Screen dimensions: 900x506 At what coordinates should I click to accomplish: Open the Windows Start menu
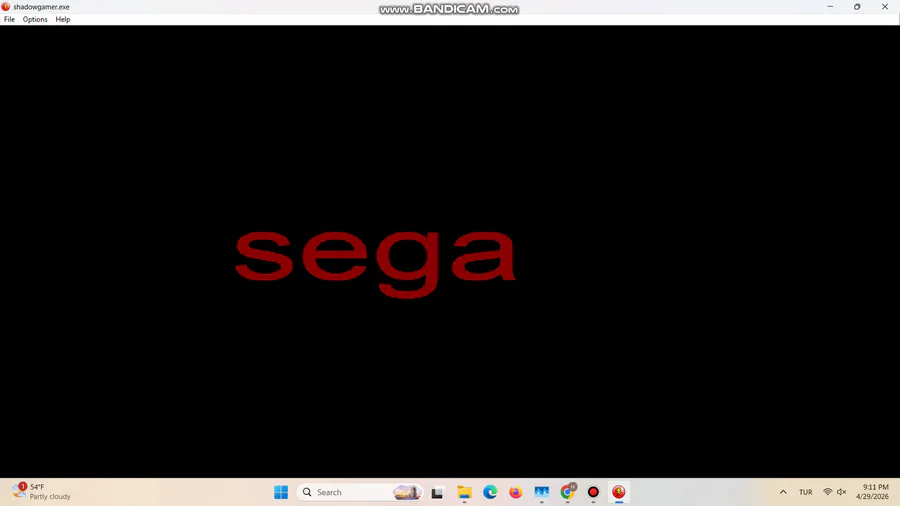tap(281, 492)
